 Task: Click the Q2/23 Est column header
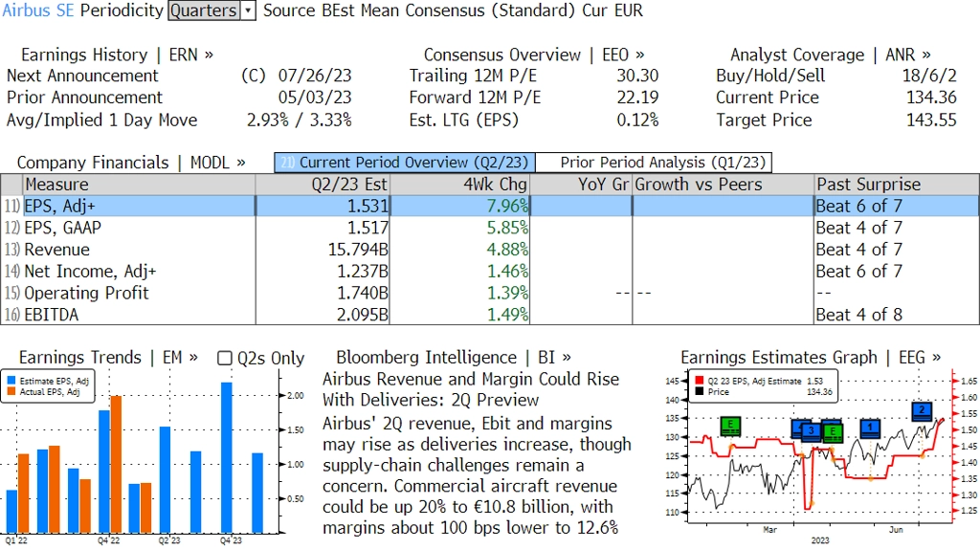(x=323, y=185)
